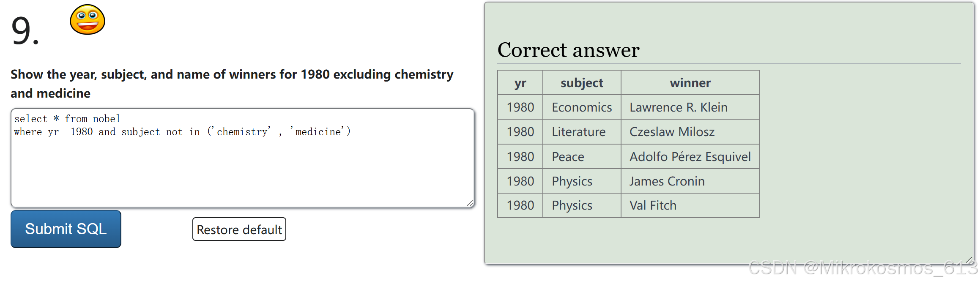Screen dimensions: 980x284
Task: Click the Peace subject cell
Action: (568, 157)
